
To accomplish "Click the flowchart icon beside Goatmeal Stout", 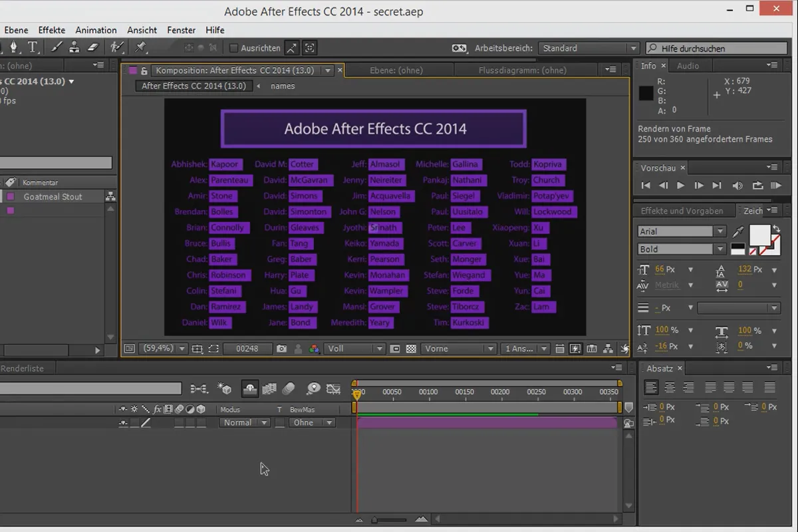I will click(x=110, y=197).
